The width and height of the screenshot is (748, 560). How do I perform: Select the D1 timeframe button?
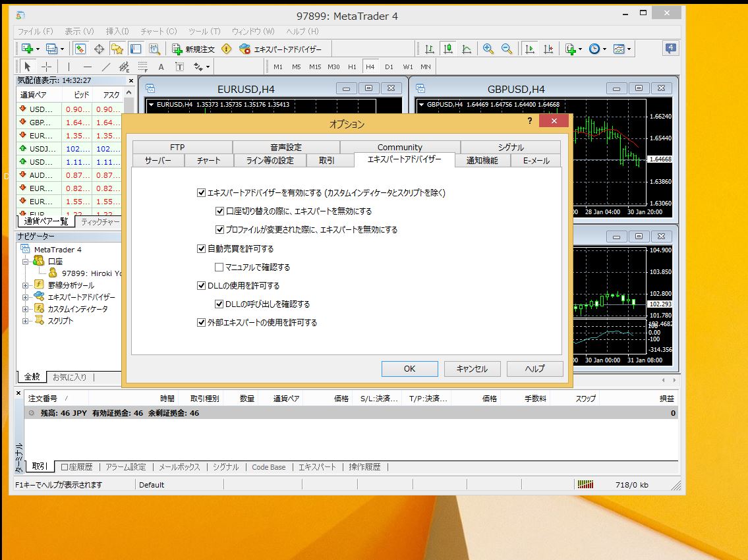pyautogui.click(x=389, y=67)
